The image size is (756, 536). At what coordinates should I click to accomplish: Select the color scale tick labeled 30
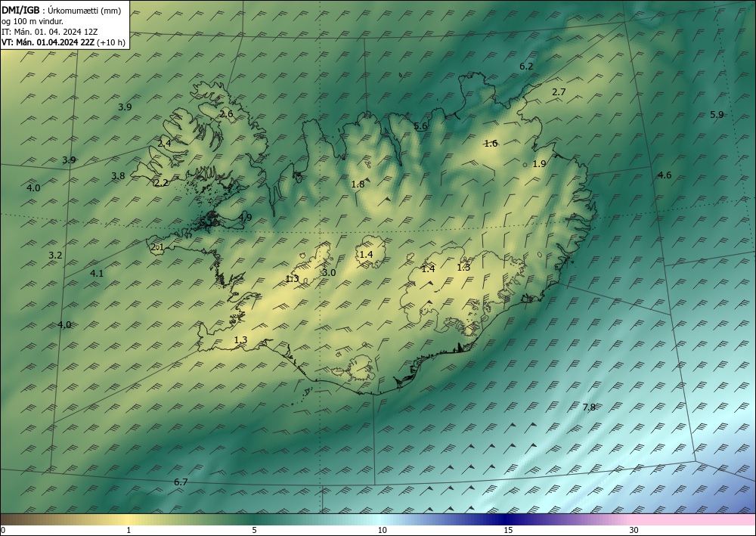tap(634, 531)
